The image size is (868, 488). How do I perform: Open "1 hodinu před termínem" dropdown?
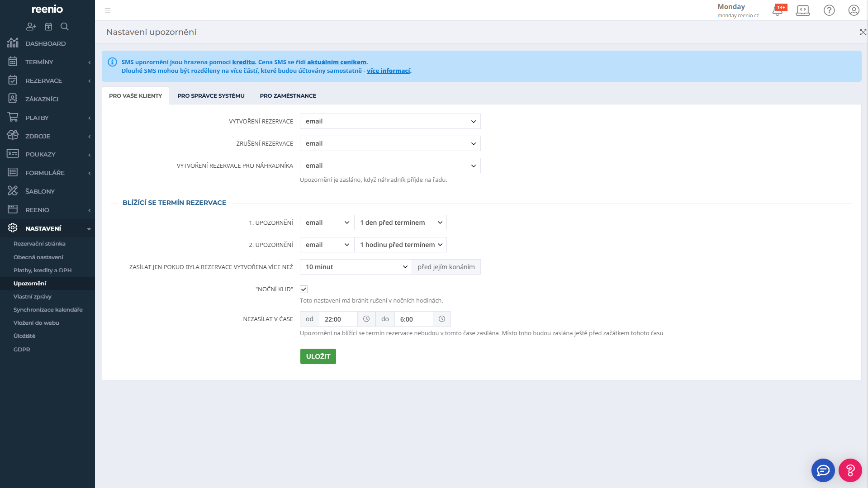pos(400,245)
